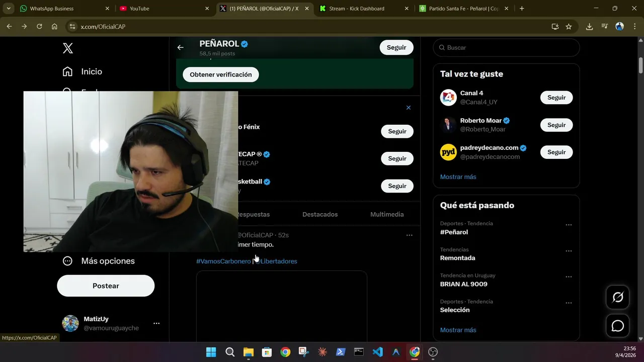The height and width of the screenshot is (362, 644).
Task: Close the YouTube tab
Action: 207,9
